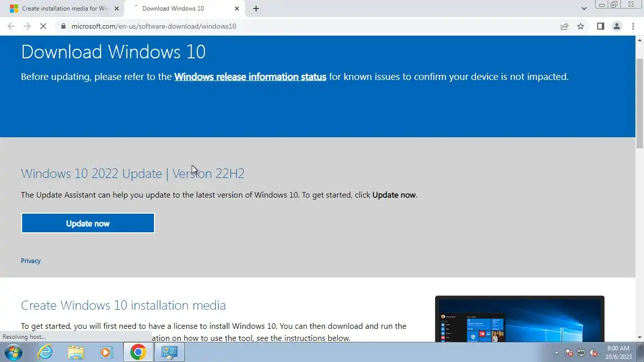Expand the tab search chevron

tap(584, 9)
